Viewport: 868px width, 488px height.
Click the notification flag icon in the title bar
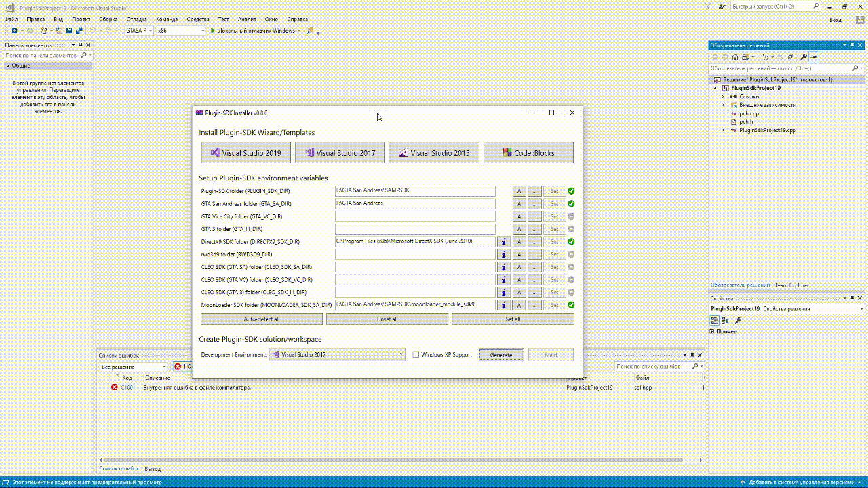(707, 6)
